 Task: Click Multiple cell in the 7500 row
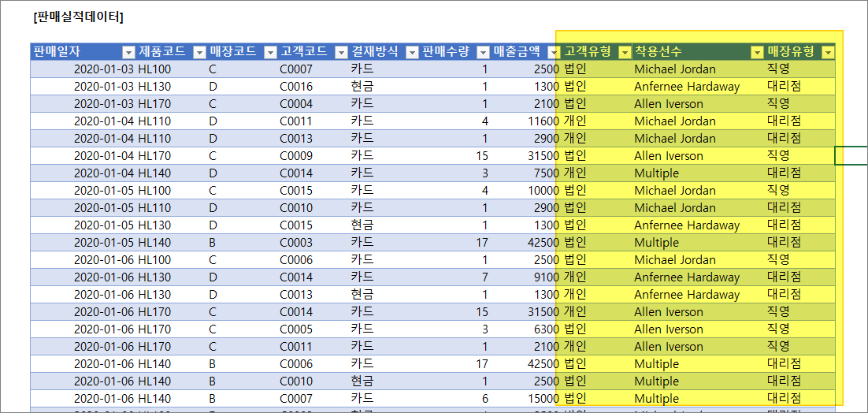(x=698, y=173)
